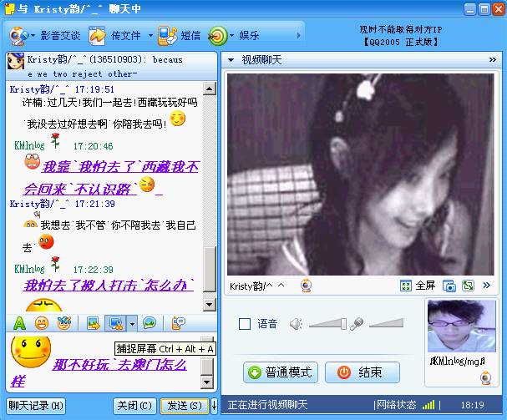
Task: Collapse the 视频聊天 panel triangle
Action: point(231,61)
